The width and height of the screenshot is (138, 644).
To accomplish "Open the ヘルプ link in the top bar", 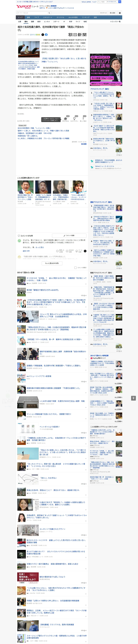I will [x=94, y=2].
